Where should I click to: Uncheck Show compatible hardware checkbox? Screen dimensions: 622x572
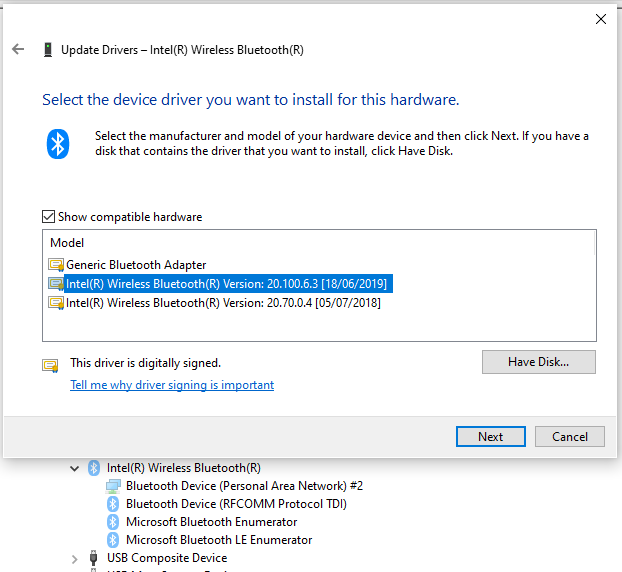(x=48, y=217)
